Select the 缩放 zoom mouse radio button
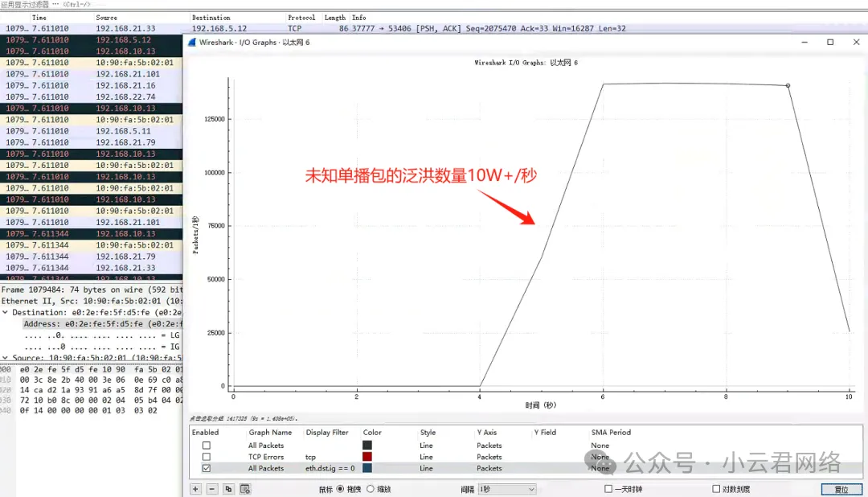 point(371,489)
